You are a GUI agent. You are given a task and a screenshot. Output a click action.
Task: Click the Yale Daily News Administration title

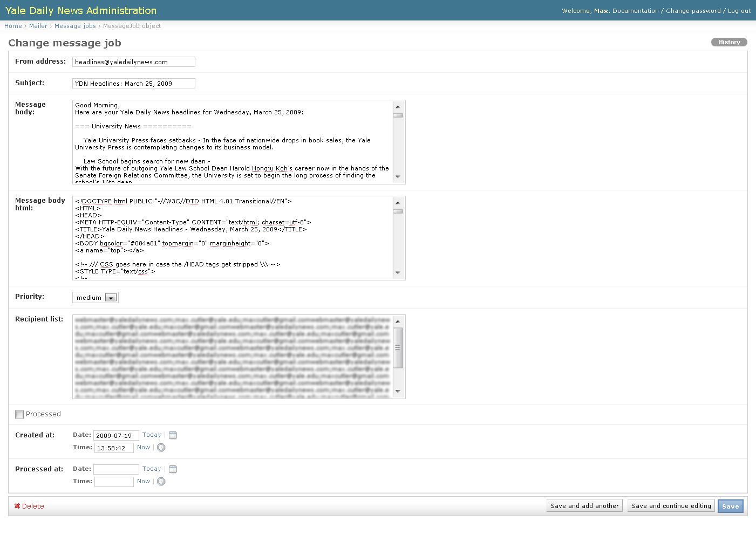point(81,11)
